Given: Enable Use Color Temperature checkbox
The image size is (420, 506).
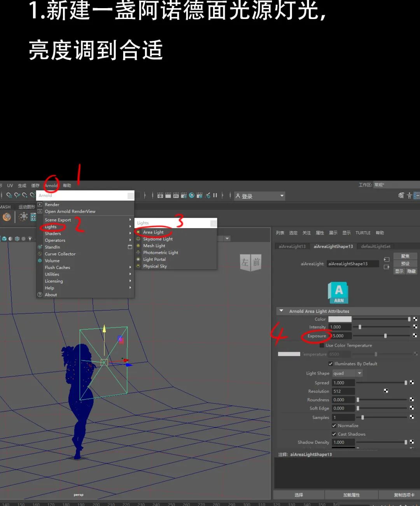Looking at the screenshot, I should pyautogui.click(x=322, y=345).
